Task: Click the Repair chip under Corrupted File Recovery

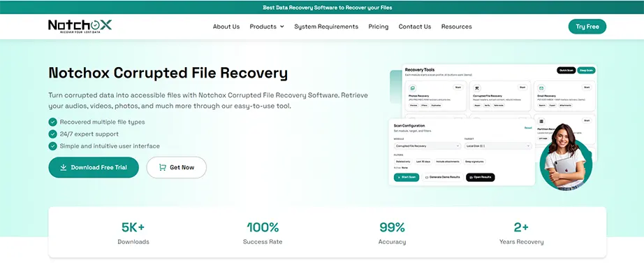Action: (x=477, y=106)
